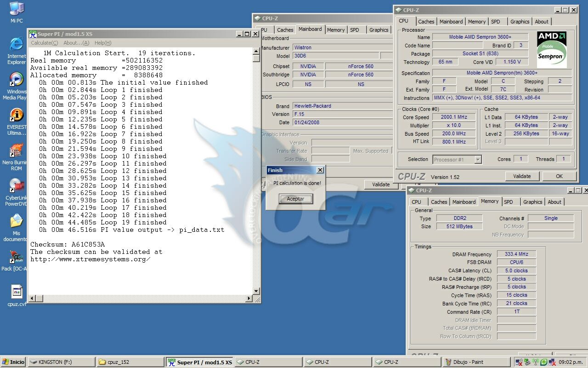Click the xtremesystems.org URL text
The height and width of the screenshot is (368, 588).
click(x=90, y=259)
